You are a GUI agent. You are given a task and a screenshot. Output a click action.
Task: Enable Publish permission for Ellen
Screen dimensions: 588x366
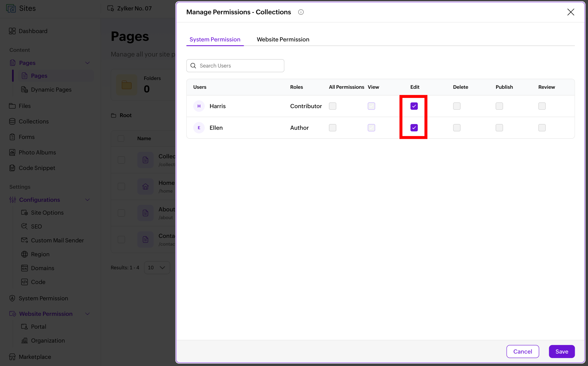499,128
